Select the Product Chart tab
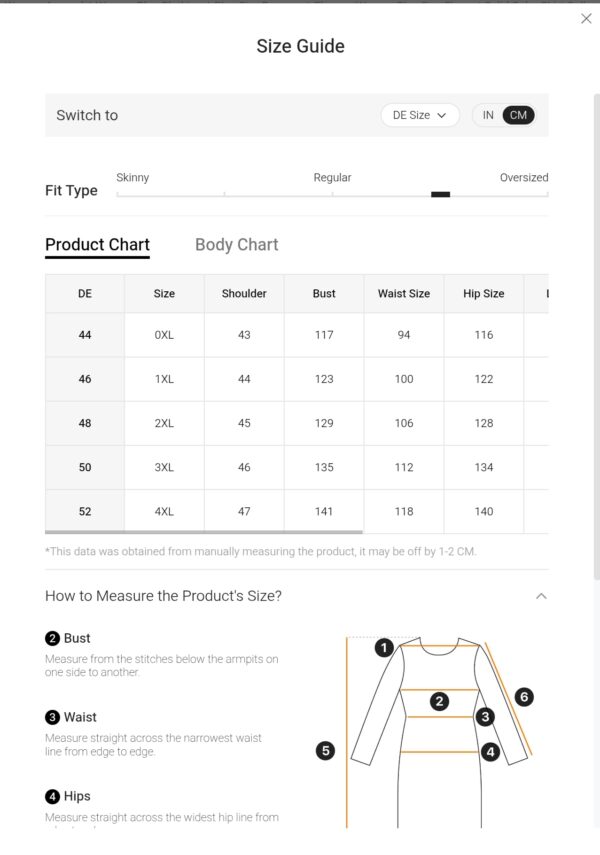Image resolution: width=600 pixels, height=855 pixels. click(x=97, y=244)
